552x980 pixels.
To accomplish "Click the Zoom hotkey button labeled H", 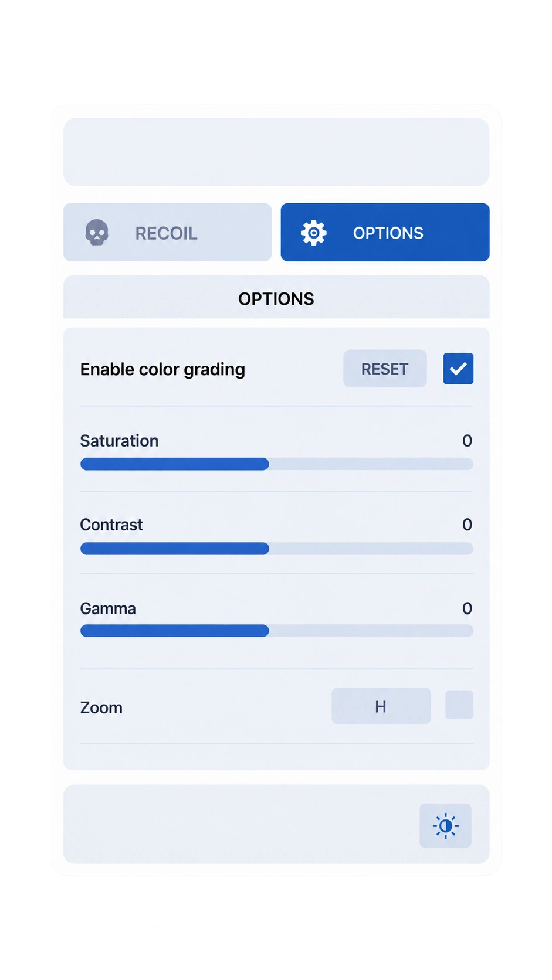I will click(381, 706).
